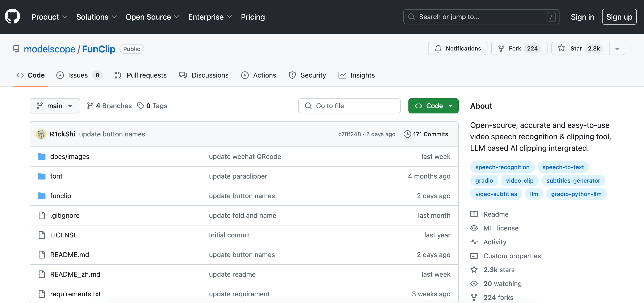644x303 pixels.
Task: Switch to the Issues tab
Action: coord(79,75)
